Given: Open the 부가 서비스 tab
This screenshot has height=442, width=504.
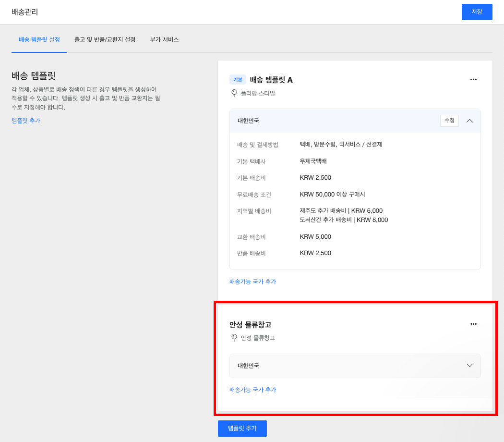Looking at the screenshot, I should click(164, 39).
